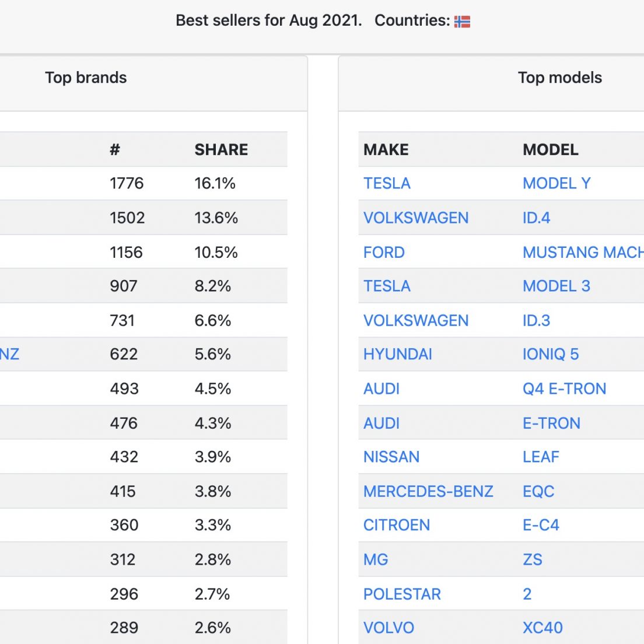Click the # column header
644x644 pixels.
pyautogui.click(x=115, y=149)
